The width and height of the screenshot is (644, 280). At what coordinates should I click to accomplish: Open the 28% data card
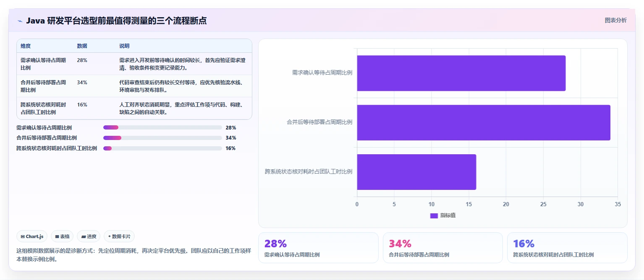318,248
